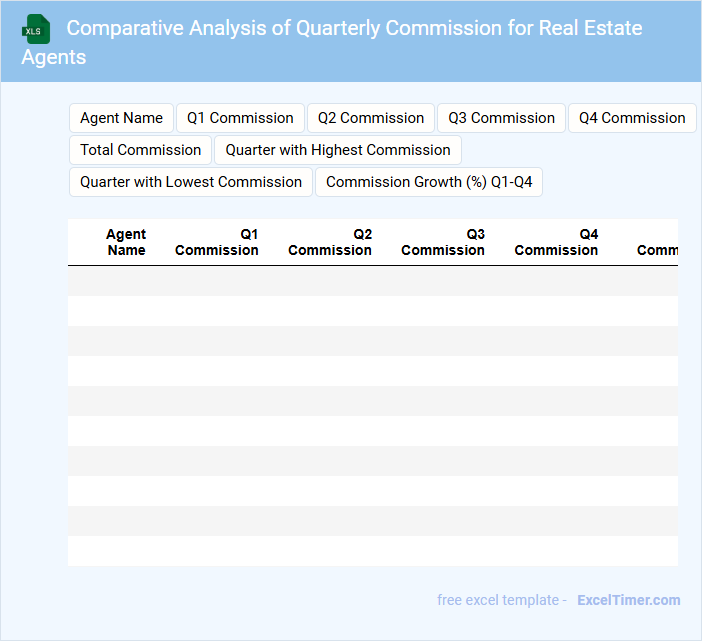
Task: Select the Agent Name tag
Action: coord(121,118)
